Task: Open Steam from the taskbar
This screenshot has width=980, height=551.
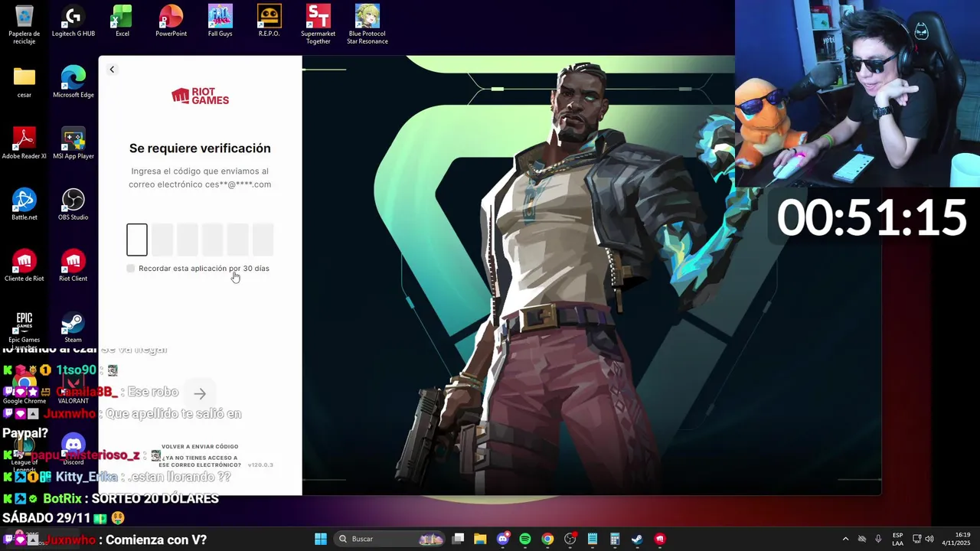Action: pos(637,539)
